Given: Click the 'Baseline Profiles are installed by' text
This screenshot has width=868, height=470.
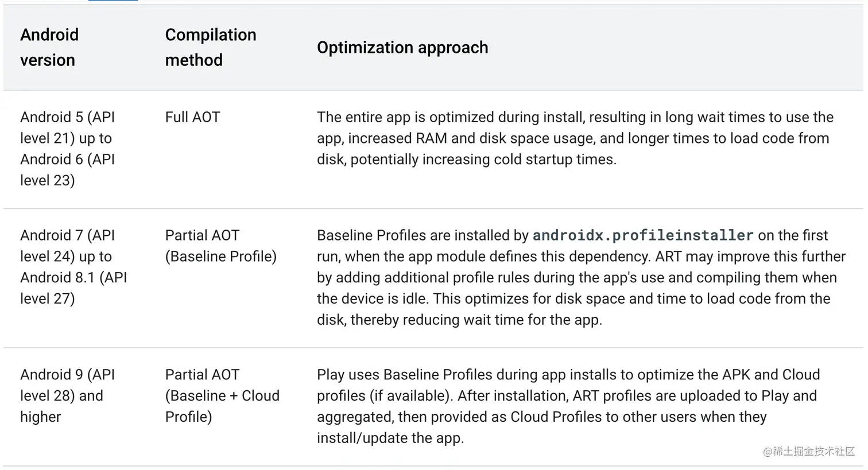Looking at the screenshot, I should [423, 235].
